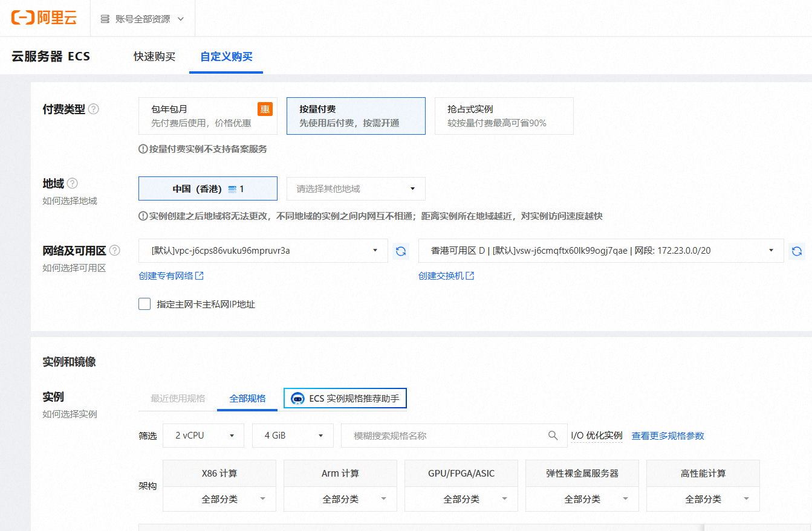The height and width of the screenshot is (531, 812).
Task: Open the 账号全部资源 resource dropdown
Action: tap(143, 18)
